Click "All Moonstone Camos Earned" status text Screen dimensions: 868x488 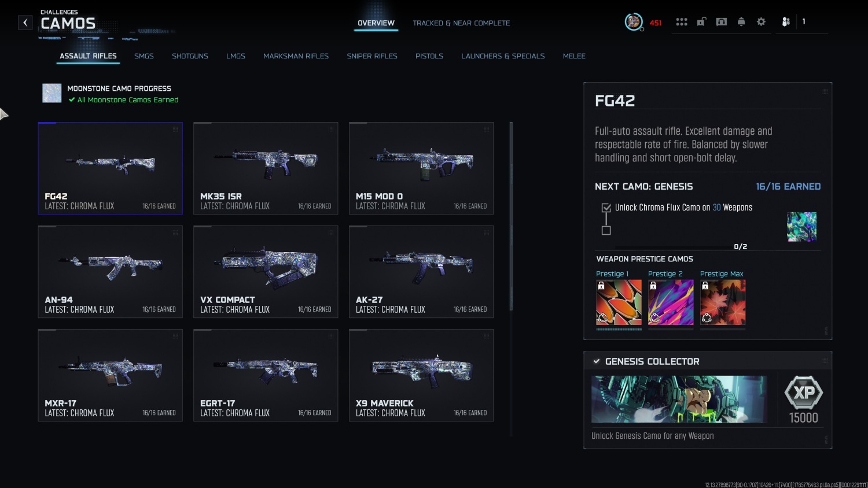point(128,100)
